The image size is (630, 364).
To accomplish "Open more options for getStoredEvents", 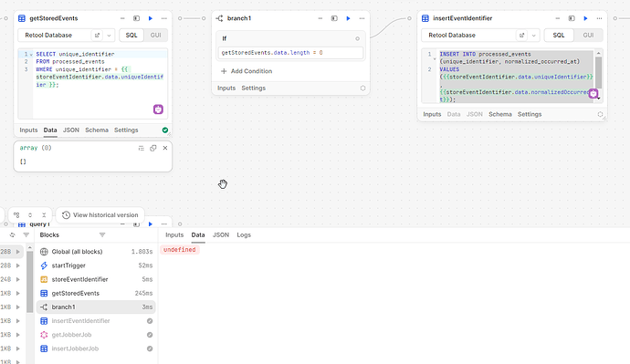I will [x=164, y=18].
